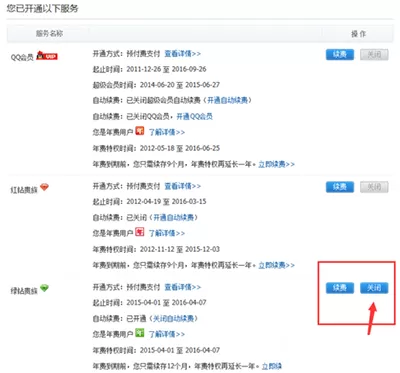Open 查看详情>> link in 红钻贵族 section
Screen dimensions: 400x373
click(183, 186)
